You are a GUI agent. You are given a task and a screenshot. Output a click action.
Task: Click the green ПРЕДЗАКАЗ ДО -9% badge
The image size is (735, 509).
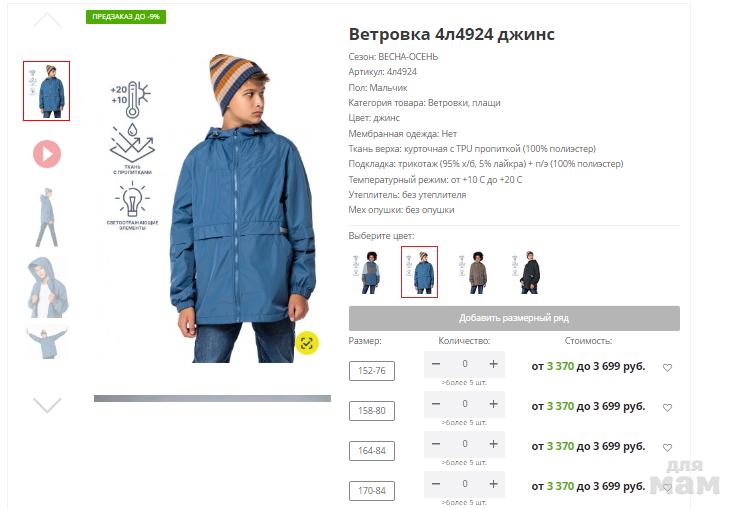pos(126,17)
